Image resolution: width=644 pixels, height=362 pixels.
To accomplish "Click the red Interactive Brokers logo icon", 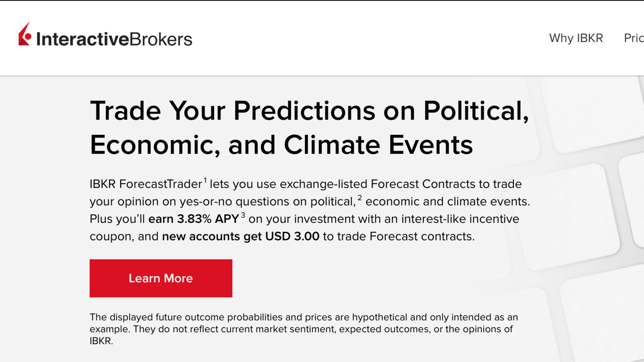I will coord(25,34).
